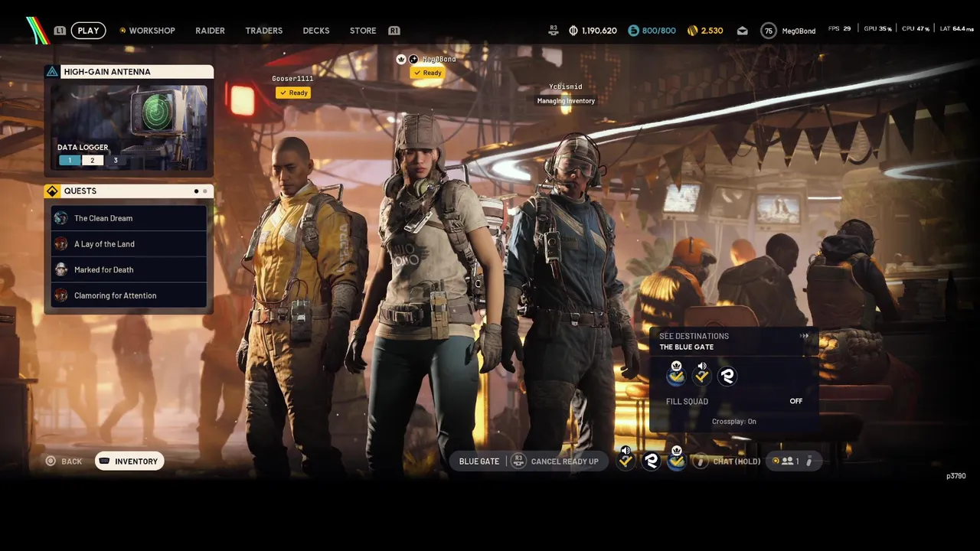Click the Crossplay: On label
The height and width of the screenshot is (551, 980).
[734, 422]
